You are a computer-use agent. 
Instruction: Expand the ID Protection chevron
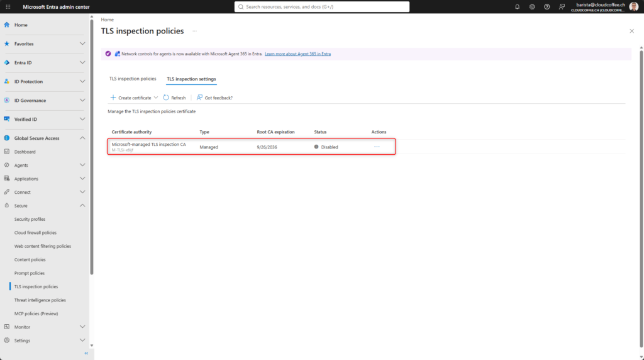pyautogui.click(x=82, y=81)
